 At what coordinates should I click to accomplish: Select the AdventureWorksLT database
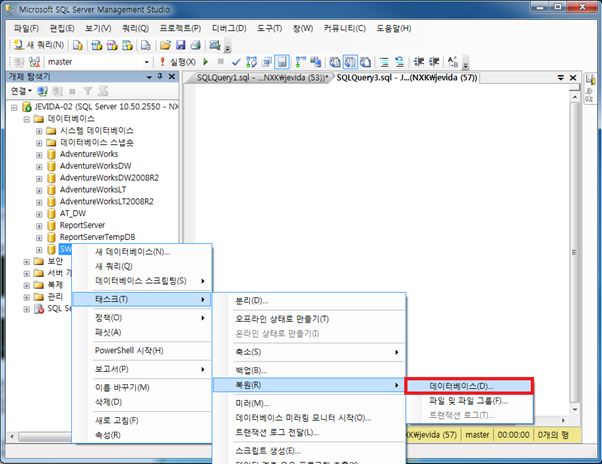click(93, 190)
